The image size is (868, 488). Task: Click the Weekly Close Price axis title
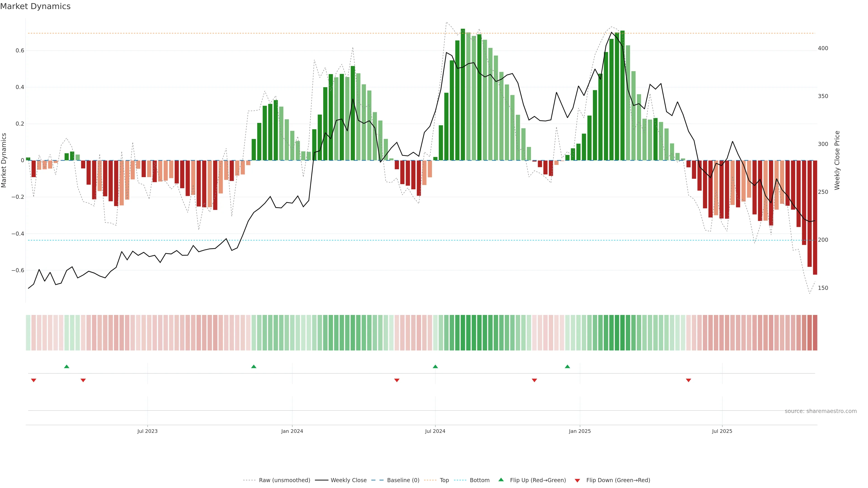[837, 160]
